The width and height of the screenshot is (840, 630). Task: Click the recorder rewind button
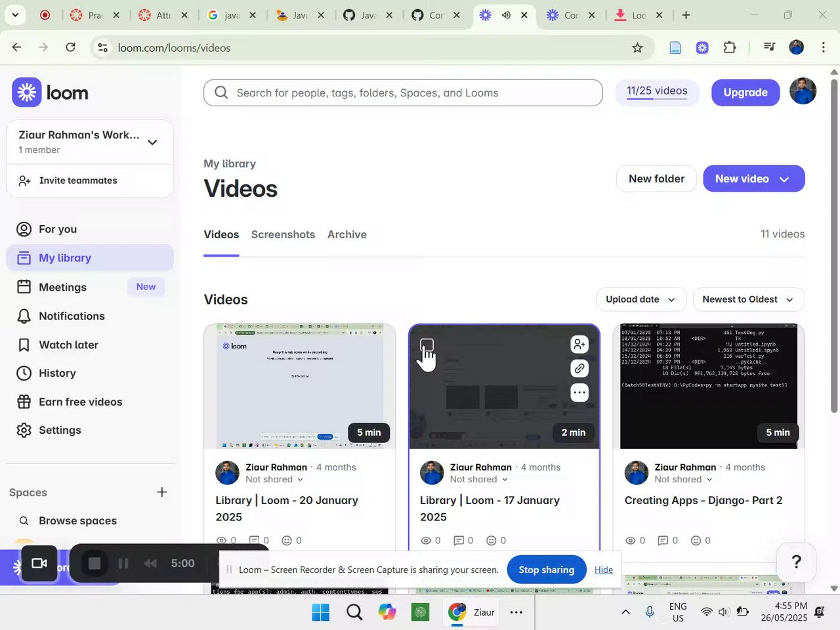click(x=150, y=563)
